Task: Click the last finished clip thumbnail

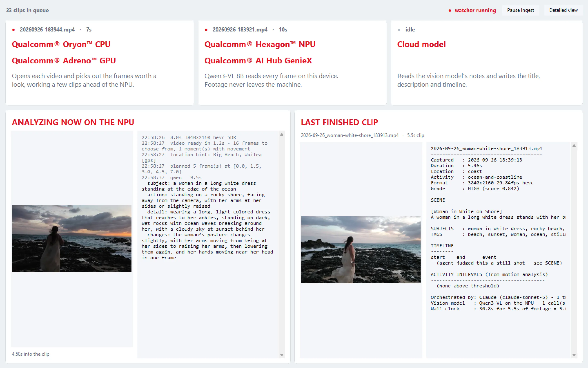Action: [361, 250]
